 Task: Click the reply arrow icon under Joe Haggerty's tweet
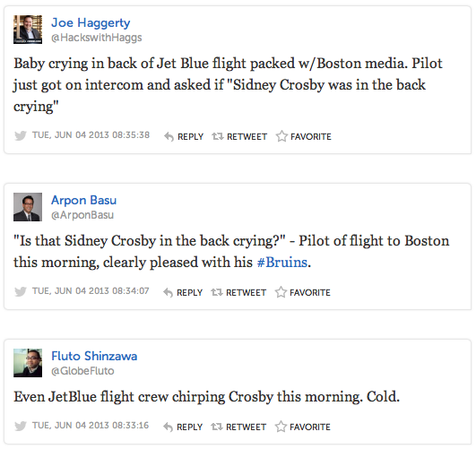click(169, 137)
